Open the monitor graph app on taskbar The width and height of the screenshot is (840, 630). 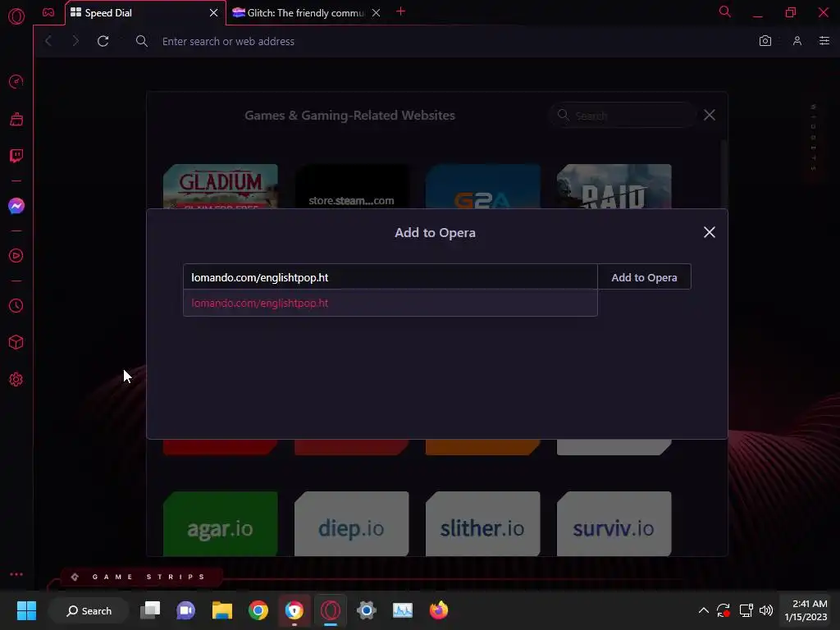coord(403,610)
